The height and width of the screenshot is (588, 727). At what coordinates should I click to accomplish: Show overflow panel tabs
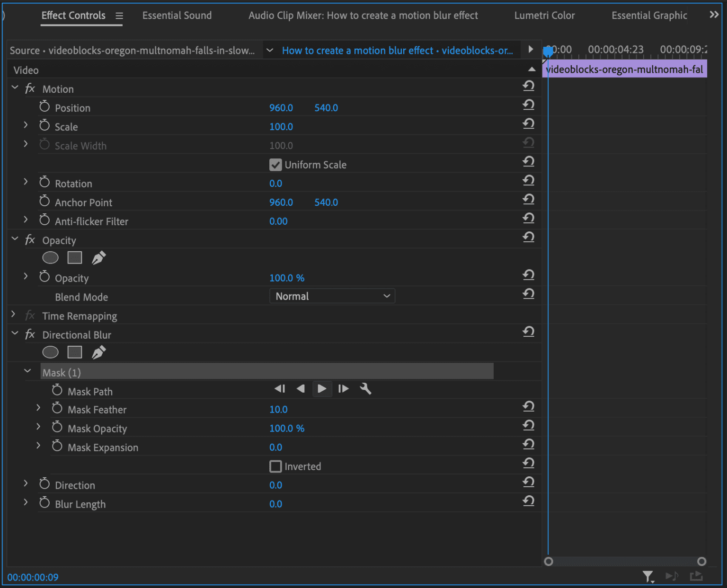714,15
